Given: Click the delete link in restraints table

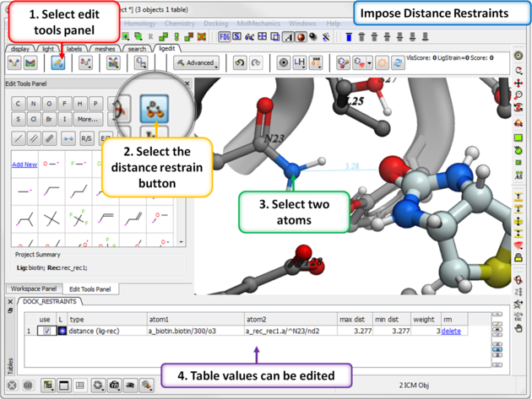Looking at the screenshot, I should 451,332.
